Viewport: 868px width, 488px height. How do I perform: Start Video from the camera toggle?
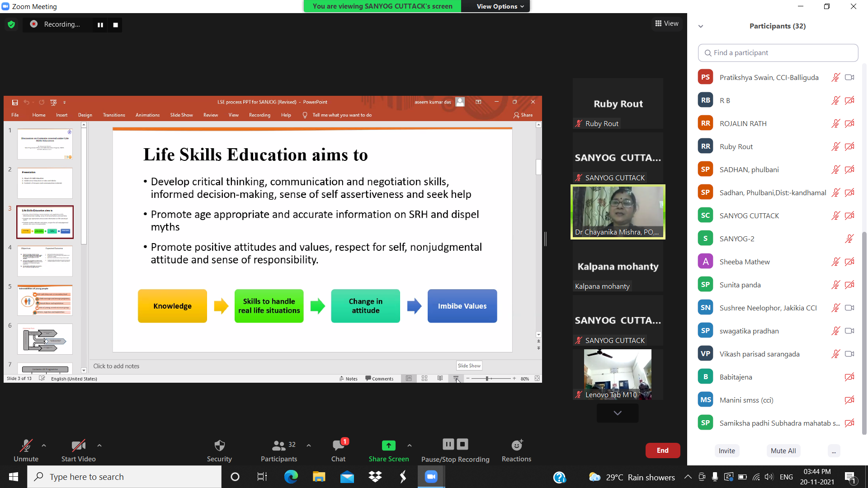pos(78,446)
